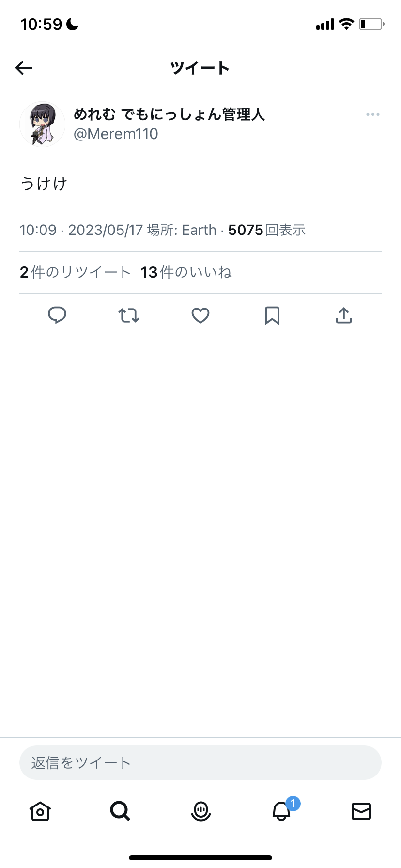The image size is (401, 868).
Task: Open Notifications bell with badge
Action: [x=281, y=811]
